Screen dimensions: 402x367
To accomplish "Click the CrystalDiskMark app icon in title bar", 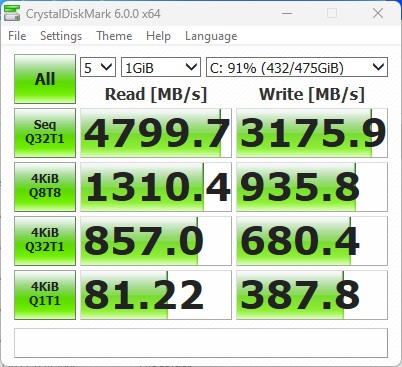I will click(x=12, y=13).
